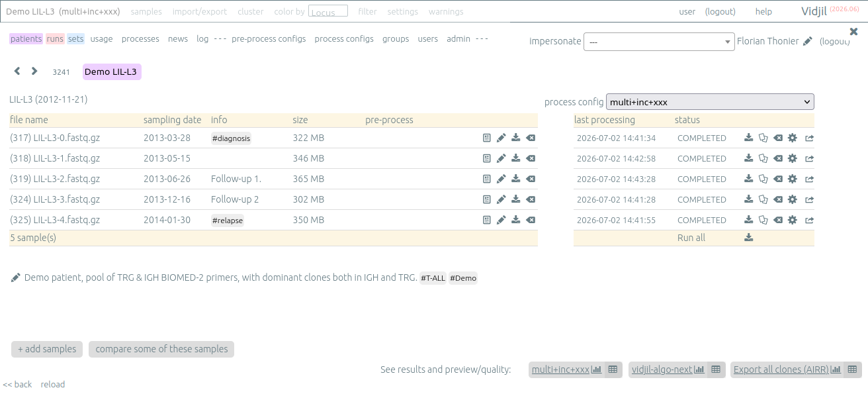Screen dimensions: 868x394
Task: Open vidjil-algo-next results link
Action: (x=662, y=369)
